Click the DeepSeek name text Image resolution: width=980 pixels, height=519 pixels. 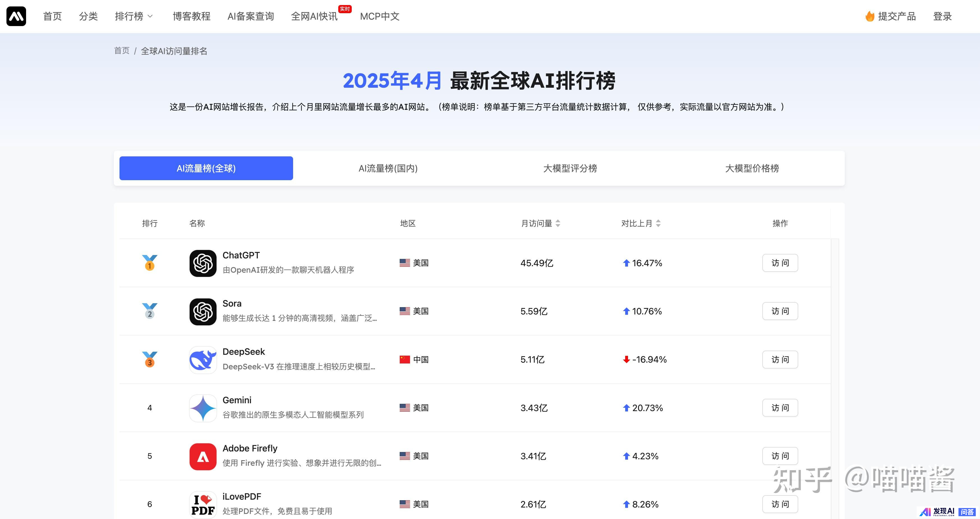[x=244, y=352]
